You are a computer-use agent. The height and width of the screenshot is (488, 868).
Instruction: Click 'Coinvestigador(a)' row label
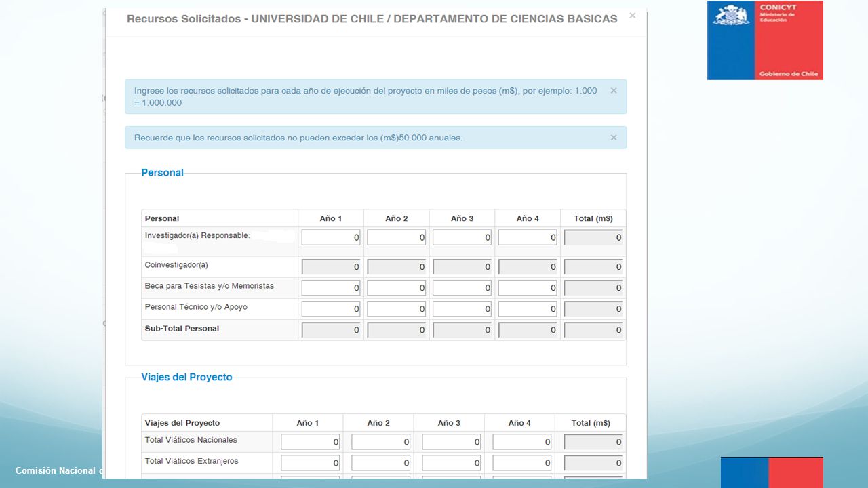pyautogui.click(x=176, y=265)
